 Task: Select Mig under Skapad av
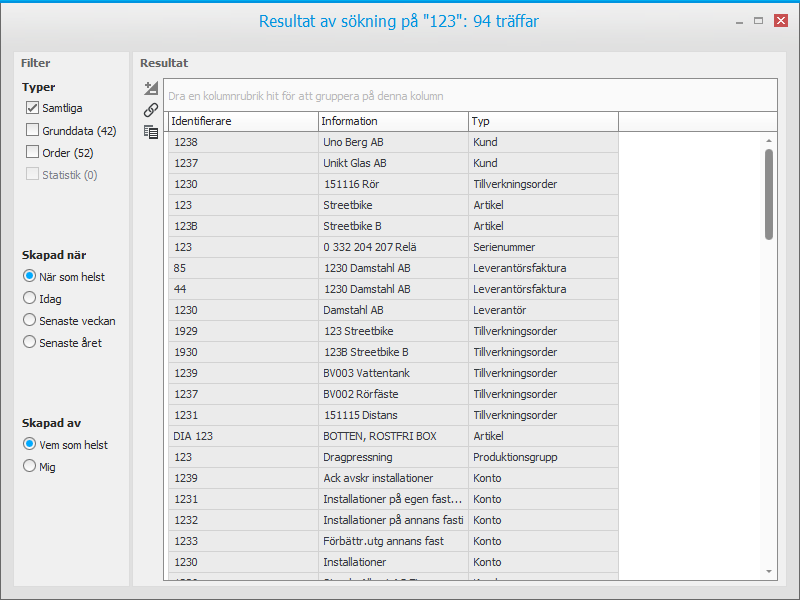(30, 467)
